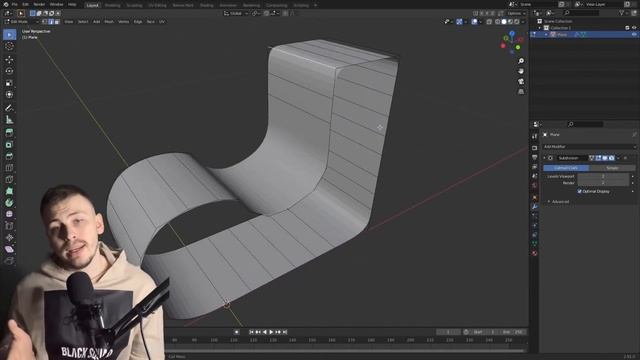Switch perspective/orthographic grid icon
Screen dimensions: 640x360
coord(521,91)
